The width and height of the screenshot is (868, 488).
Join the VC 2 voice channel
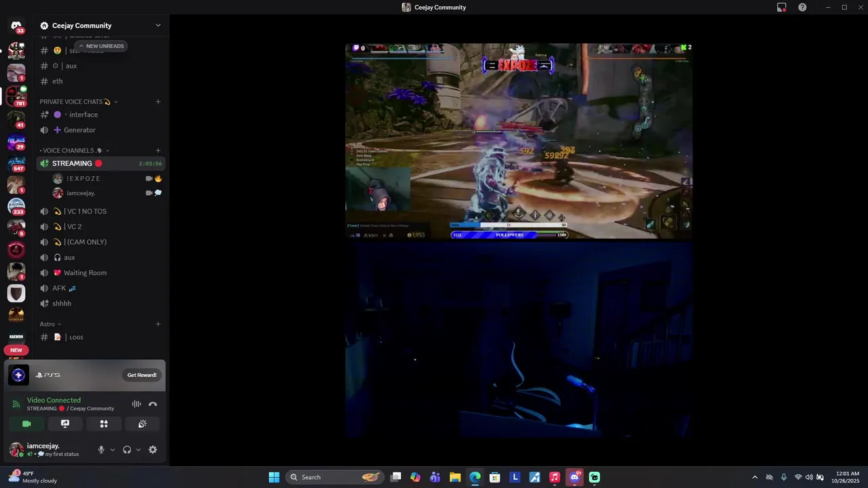101,226
